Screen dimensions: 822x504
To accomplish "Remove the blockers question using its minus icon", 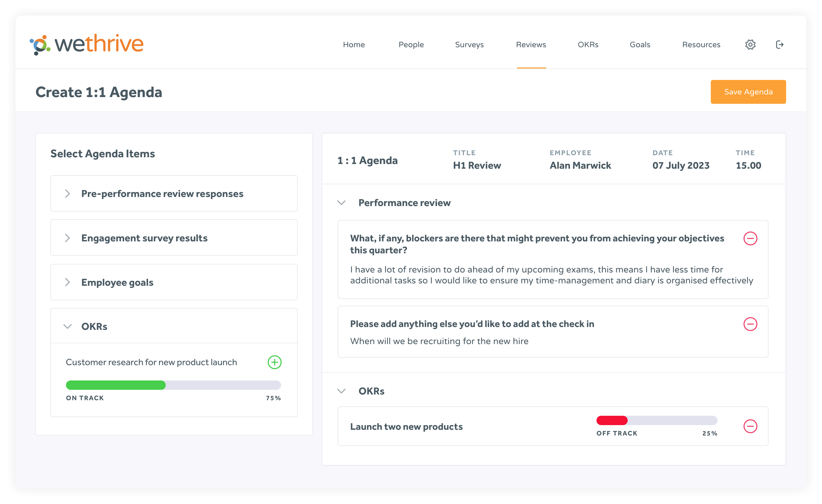I will (x=751, y=238).
